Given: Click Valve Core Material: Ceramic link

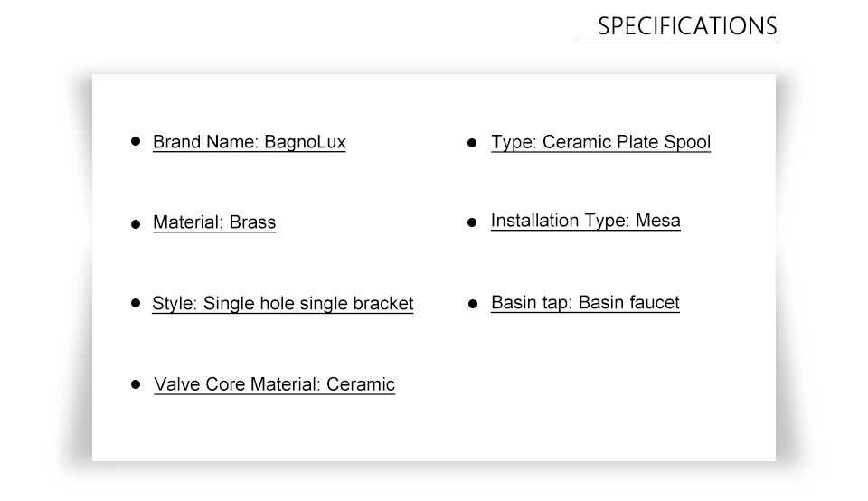Looking at the screenshot, I should pyautogui.click(x=275, y=384).
